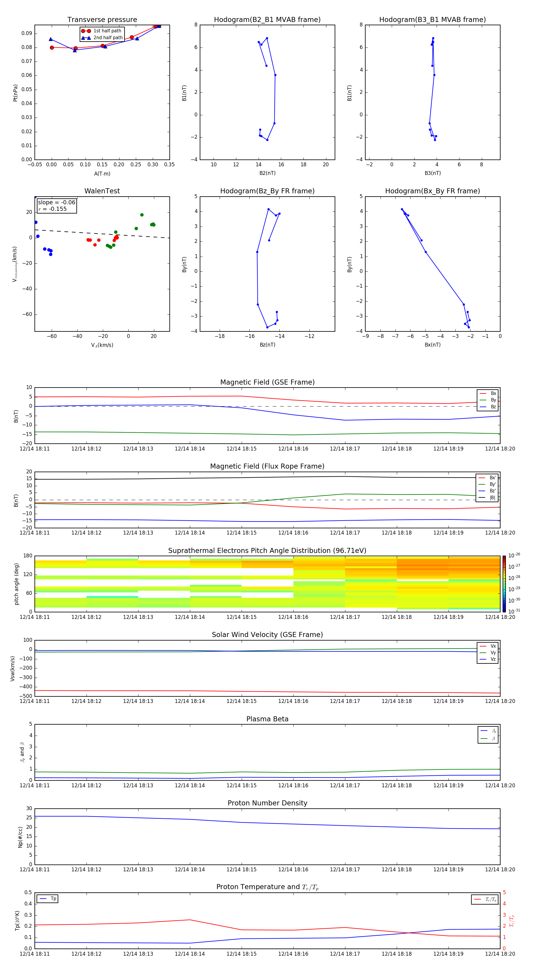The width and height of the screenshot is (535, 980).
Task: Click the 'Bz' entry in GSE legend
Action: [x=488, y=407]
